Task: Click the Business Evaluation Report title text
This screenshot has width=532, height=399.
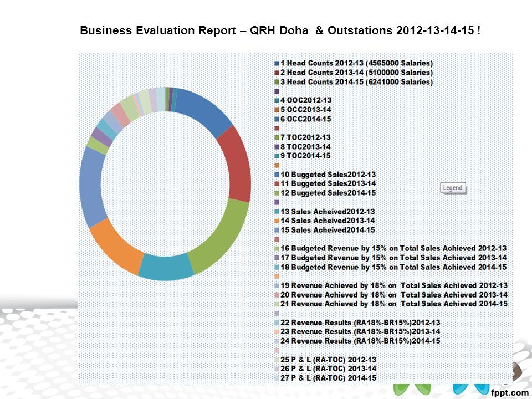Action: 280,30
